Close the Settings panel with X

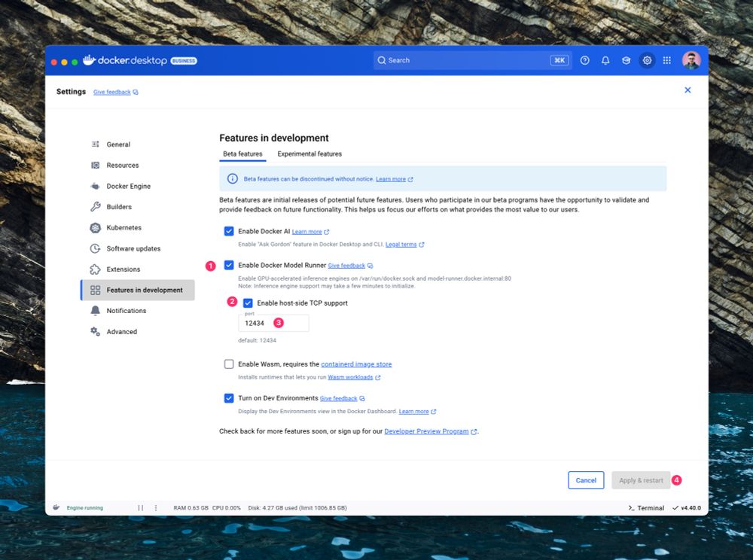point(687,90)
